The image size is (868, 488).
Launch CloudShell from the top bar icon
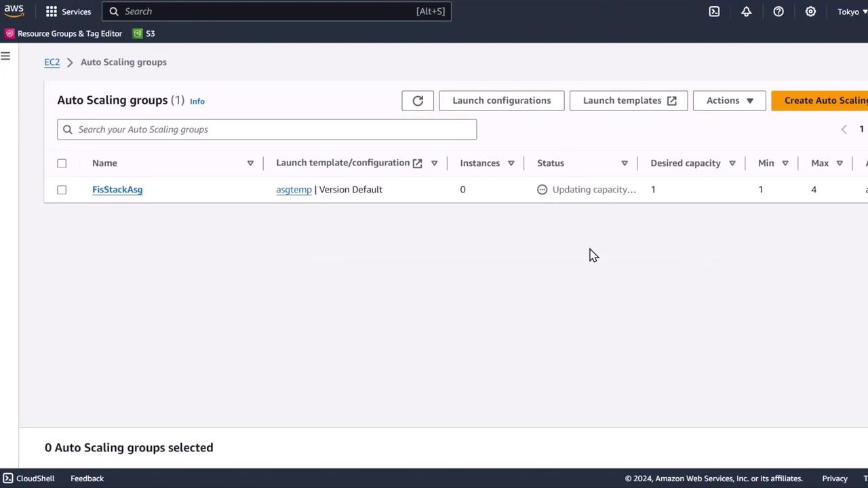pyautogui.click(x=714, y=12)
